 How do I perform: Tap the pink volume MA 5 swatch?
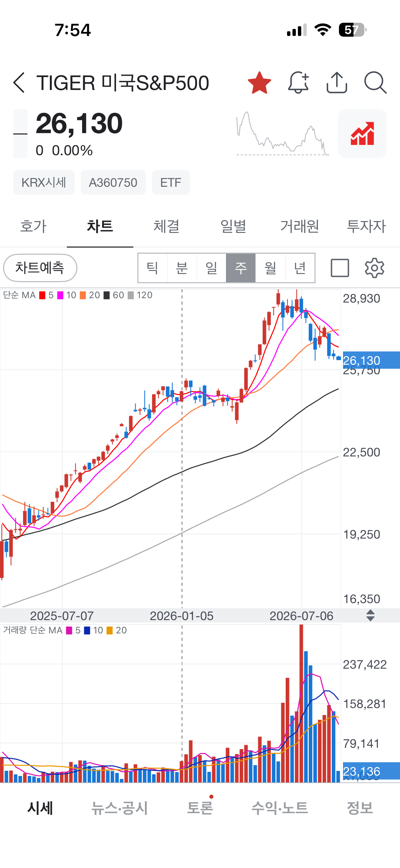coord(69,631)
